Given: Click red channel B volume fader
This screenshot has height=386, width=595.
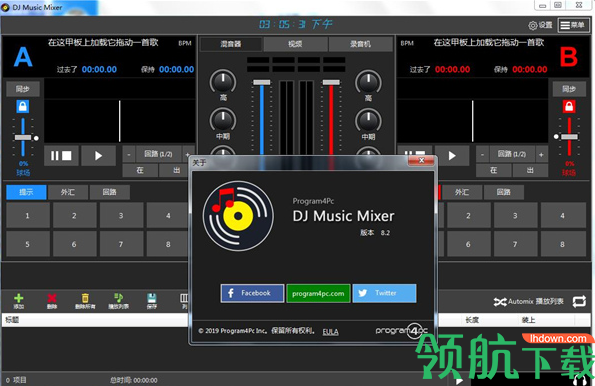Looking at the screenshot, I should tap(331, 82).
